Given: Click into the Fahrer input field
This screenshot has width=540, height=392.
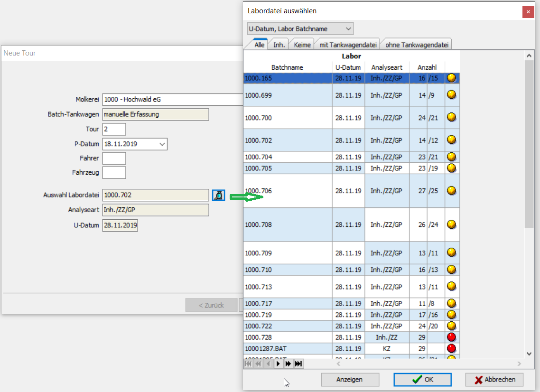Looking at the screenshot, I should click(114, 159).
